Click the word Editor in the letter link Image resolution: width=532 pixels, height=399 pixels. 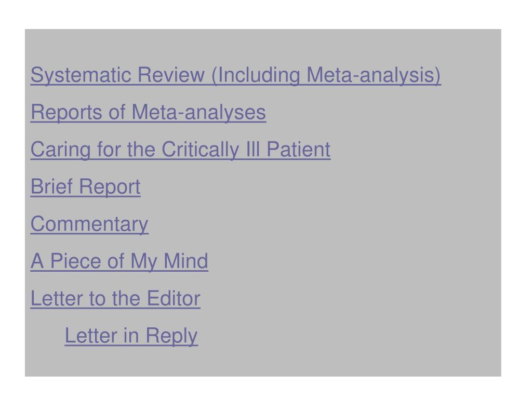(174, 299)
